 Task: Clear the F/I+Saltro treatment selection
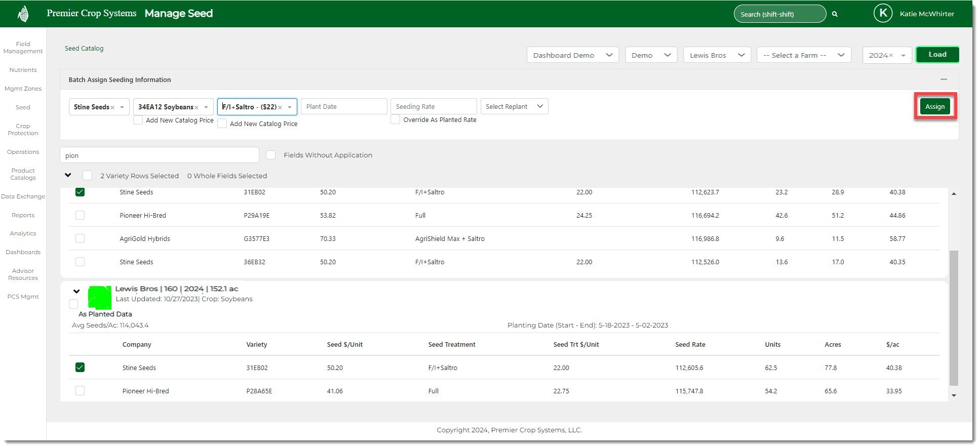tap(280, 107)
